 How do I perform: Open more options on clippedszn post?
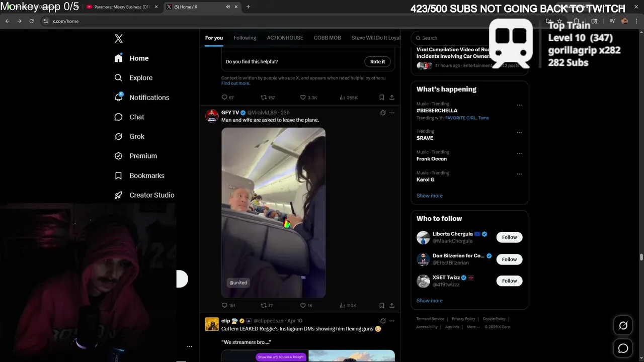tap(392, 321)
